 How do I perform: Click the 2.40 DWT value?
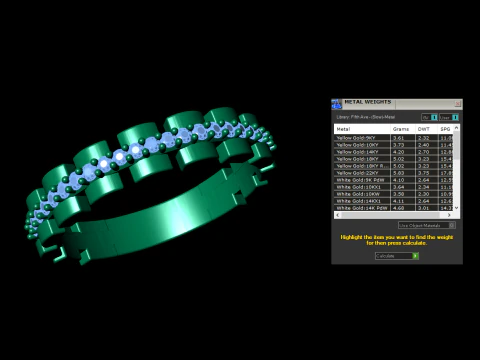coord(423,145)
